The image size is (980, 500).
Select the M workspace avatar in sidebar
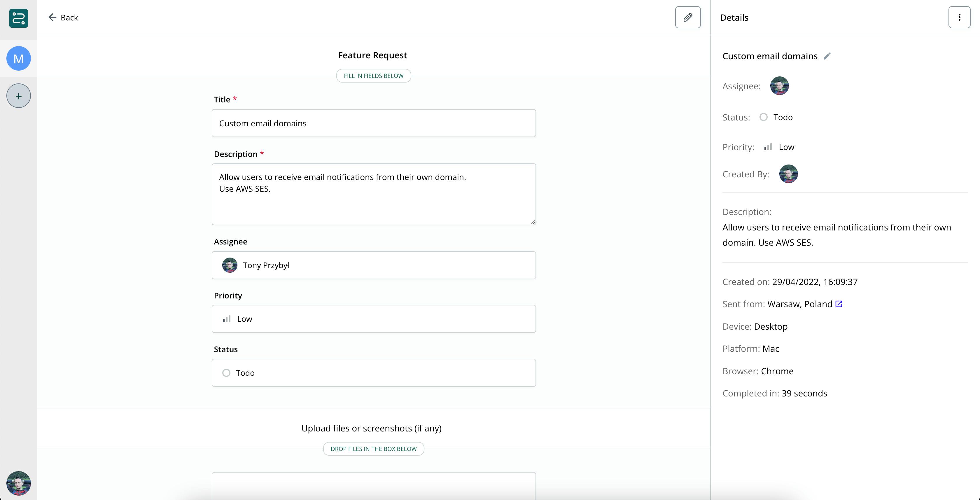18,58
